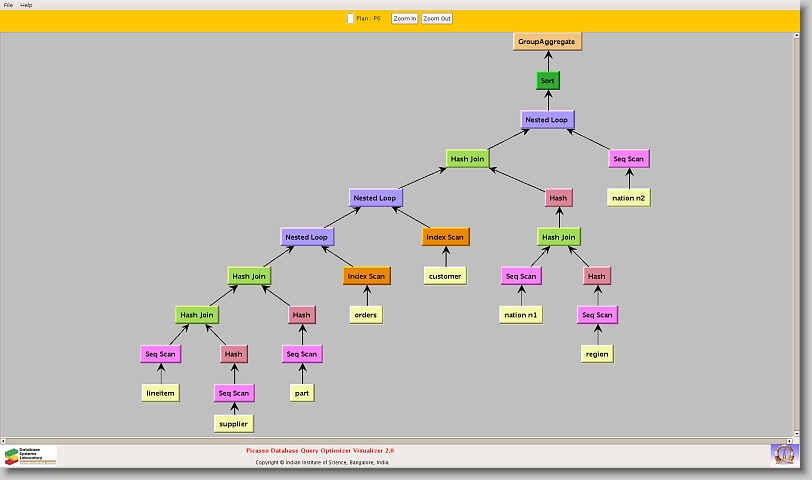Click the institute emblem icon at bottom right
The height and width of the screenshot is (480, 812).
pos(784,454)
